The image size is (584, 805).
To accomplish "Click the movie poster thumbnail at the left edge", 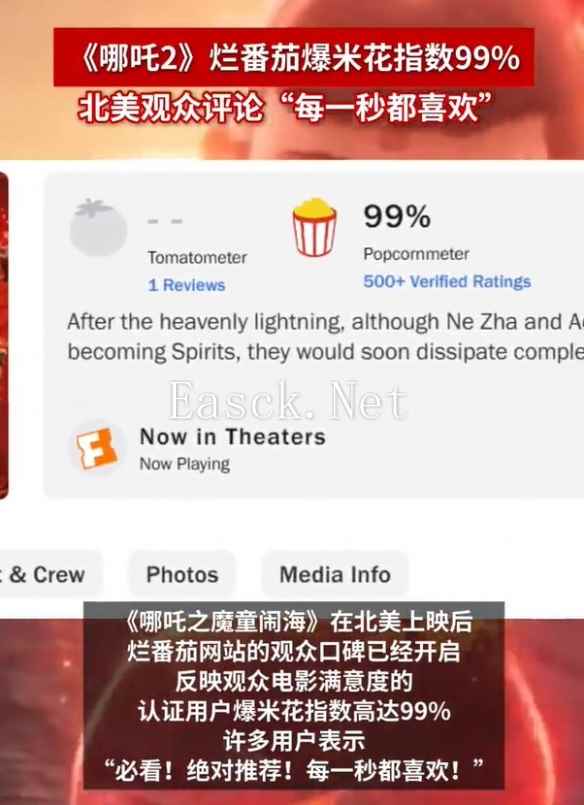I will tap(4, 335).
